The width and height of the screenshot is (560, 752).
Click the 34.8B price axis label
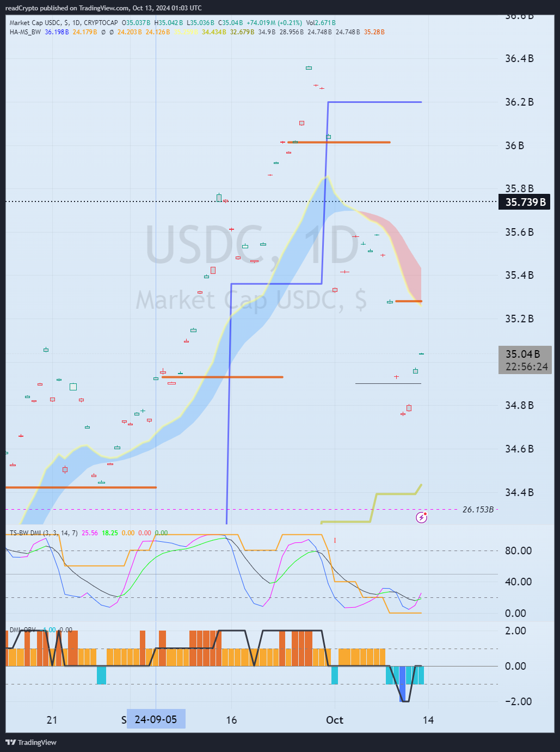(x=519, y=406)
